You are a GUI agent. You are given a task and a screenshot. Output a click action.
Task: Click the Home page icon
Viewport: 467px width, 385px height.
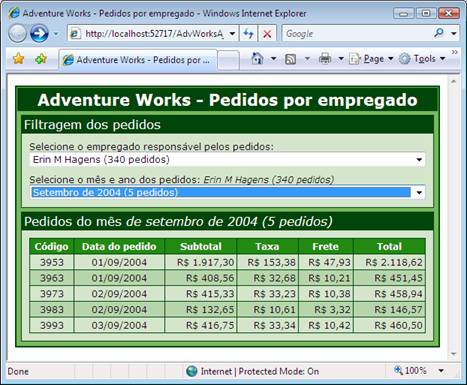[257, 59]
